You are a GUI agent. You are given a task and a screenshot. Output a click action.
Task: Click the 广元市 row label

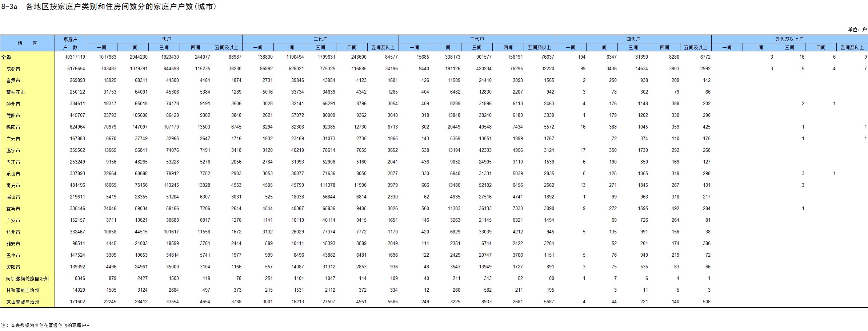(x=13, y=139)
